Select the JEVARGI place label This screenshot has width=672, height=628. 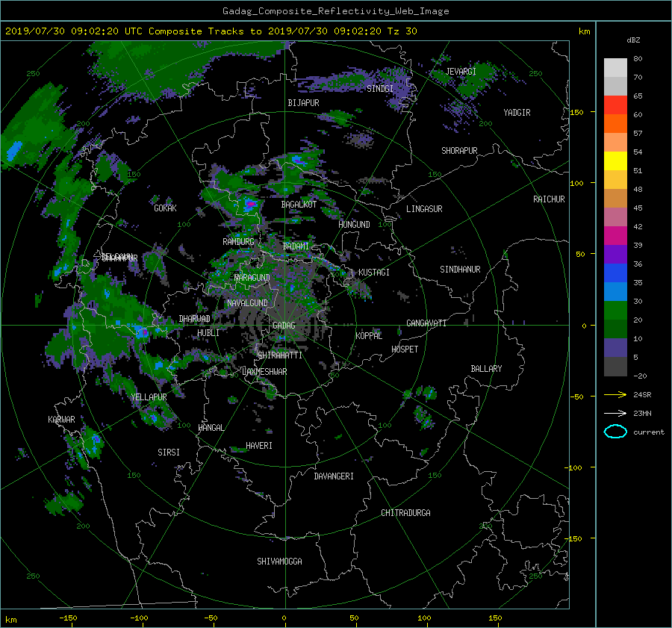461,72
